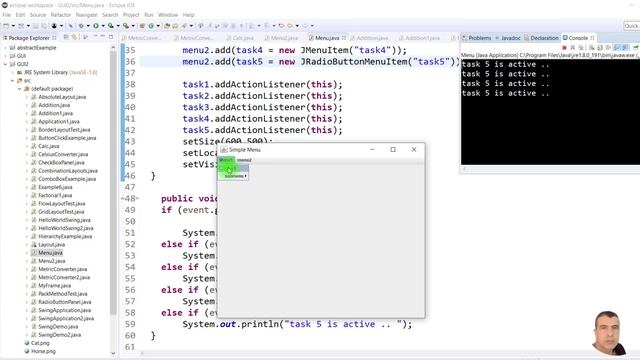Viewport: 640px width, 360px height.
Task: Select Calc.java in Package Explorer
Action: pos(49,146)
